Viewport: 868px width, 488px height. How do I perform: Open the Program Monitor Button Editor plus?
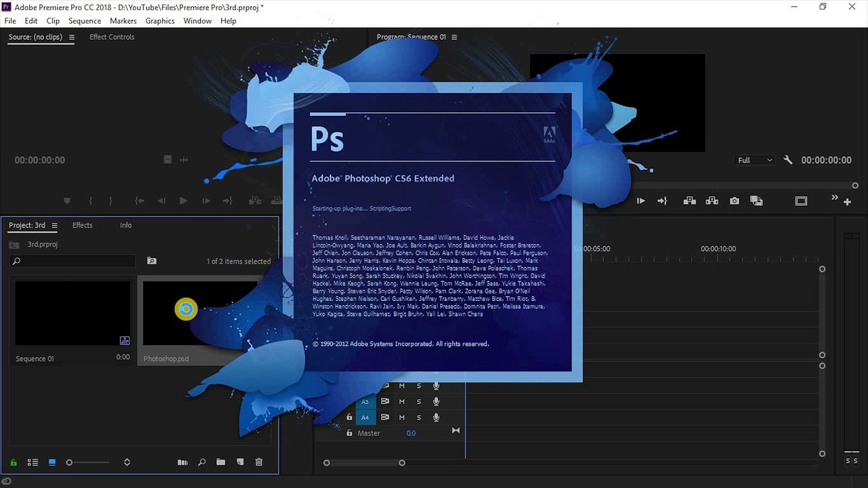[847, 201]
